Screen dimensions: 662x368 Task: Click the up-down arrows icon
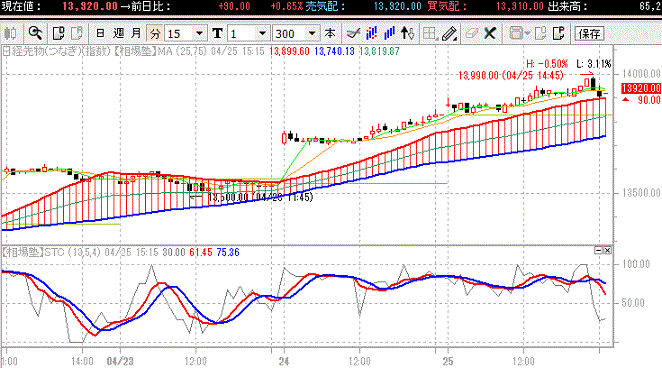pos(407,33)
